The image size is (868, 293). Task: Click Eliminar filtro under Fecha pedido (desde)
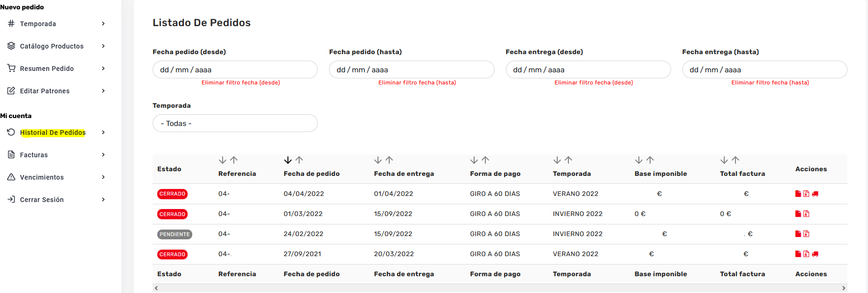tap(240, 83)
